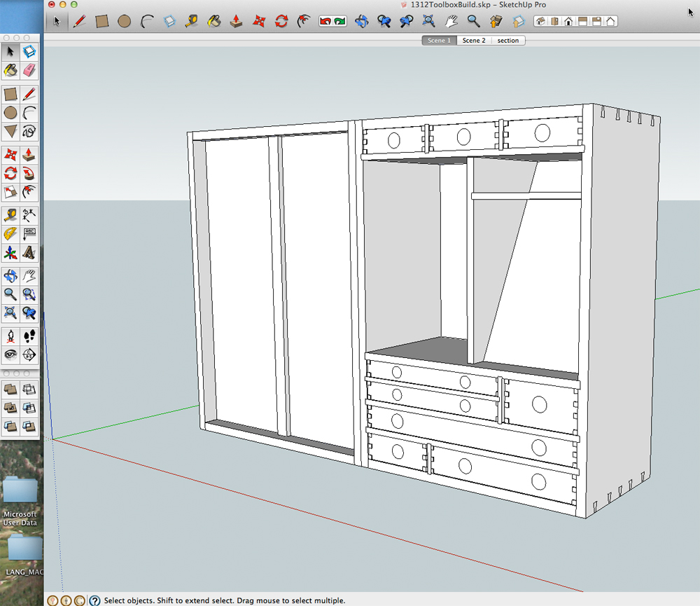Activate the Dimension tool

pos(29,215)
